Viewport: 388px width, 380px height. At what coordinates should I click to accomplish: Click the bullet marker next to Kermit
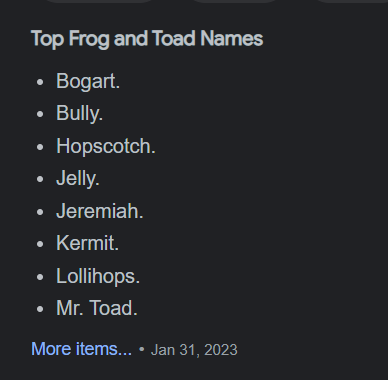[40, 244]
